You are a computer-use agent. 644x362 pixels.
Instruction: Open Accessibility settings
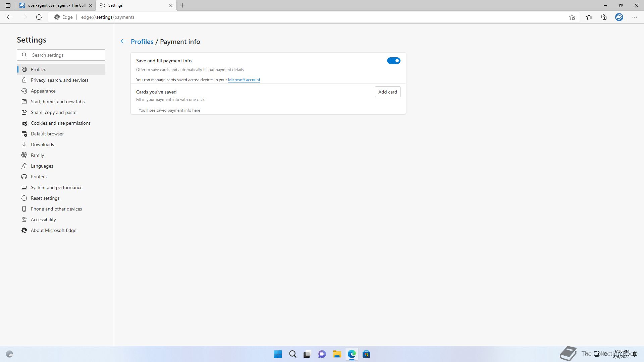tap(61, 220)
